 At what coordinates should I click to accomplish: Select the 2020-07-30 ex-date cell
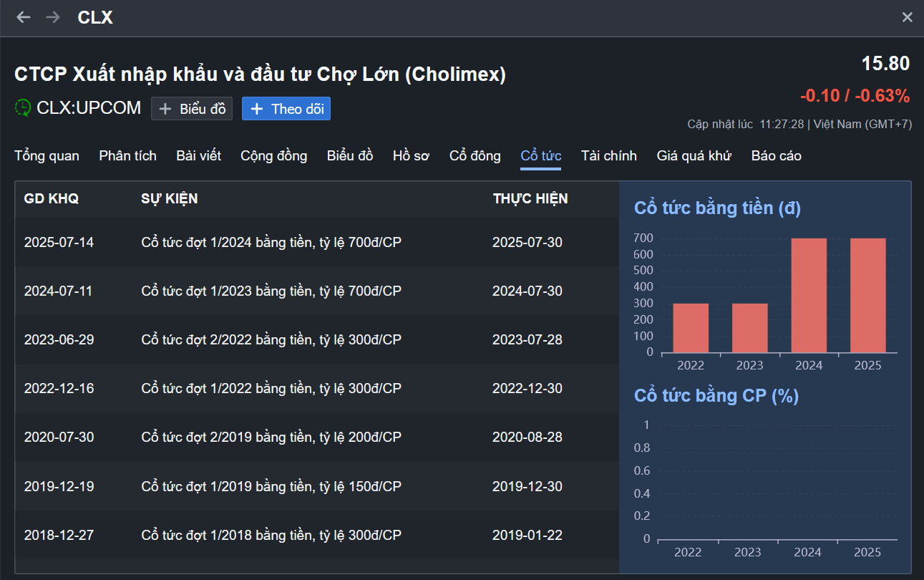pyautogui.click(x=59, y=438)
